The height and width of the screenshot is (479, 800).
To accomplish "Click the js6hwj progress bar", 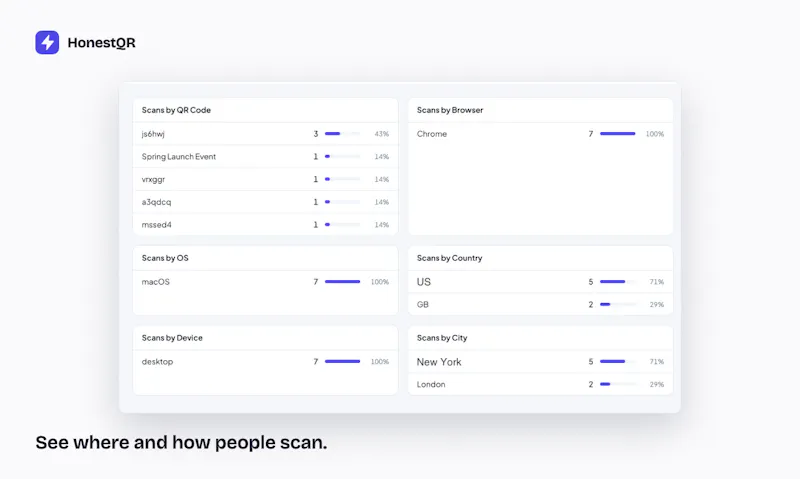I will (342, 134).
